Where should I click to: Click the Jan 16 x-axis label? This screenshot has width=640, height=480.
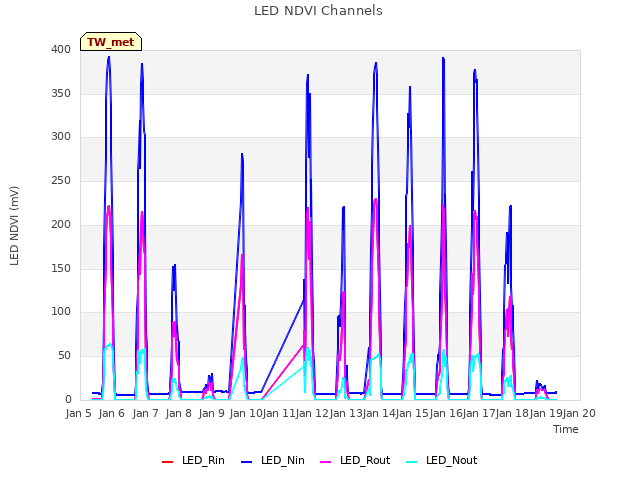(446, 413)
